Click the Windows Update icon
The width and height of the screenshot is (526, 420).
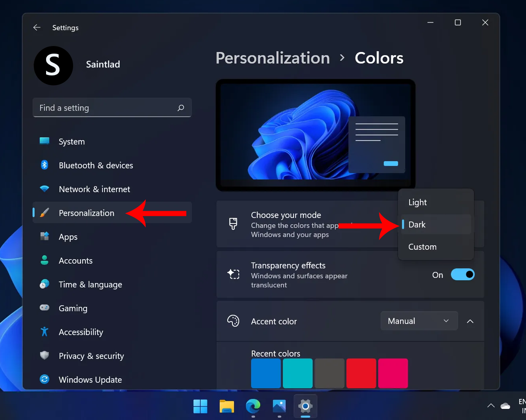tap(44, 380)
